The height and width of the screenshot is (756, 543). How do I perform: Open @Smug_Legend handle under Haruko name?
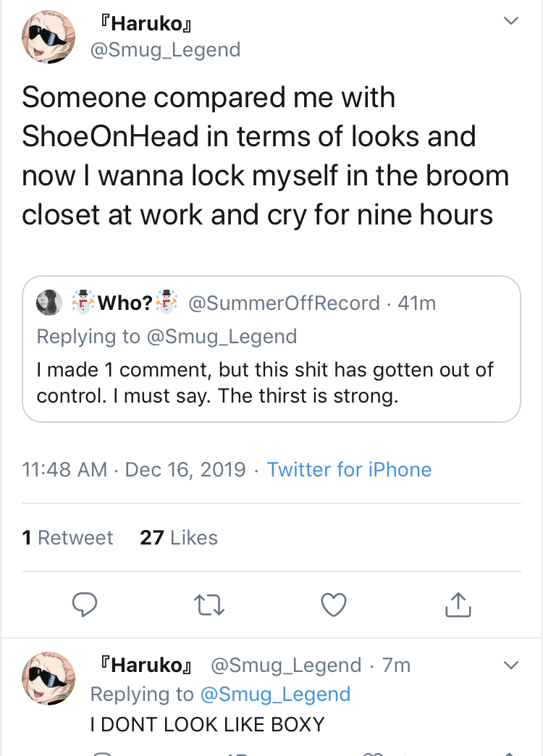pyautogui.click(x=165, y=50)
